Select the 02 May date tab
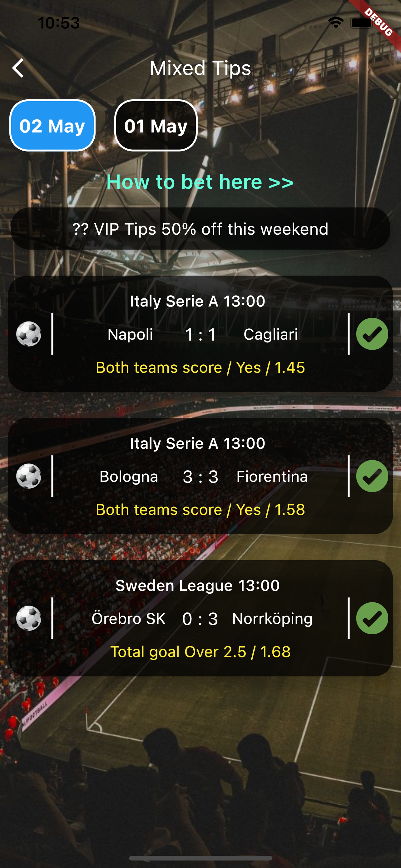The height and width of the screenshot is (868, 401). tap(52, 126)
